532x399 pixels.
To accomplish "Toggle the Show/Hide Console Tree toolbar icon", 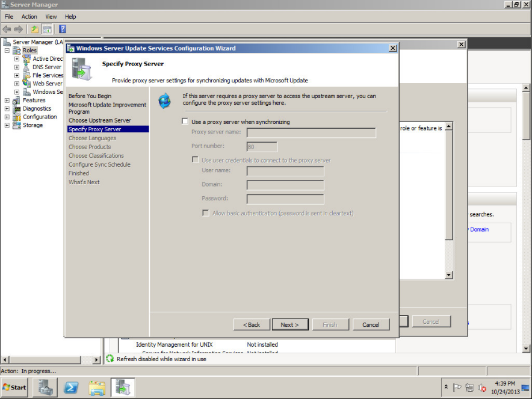I will click(47, 29).
